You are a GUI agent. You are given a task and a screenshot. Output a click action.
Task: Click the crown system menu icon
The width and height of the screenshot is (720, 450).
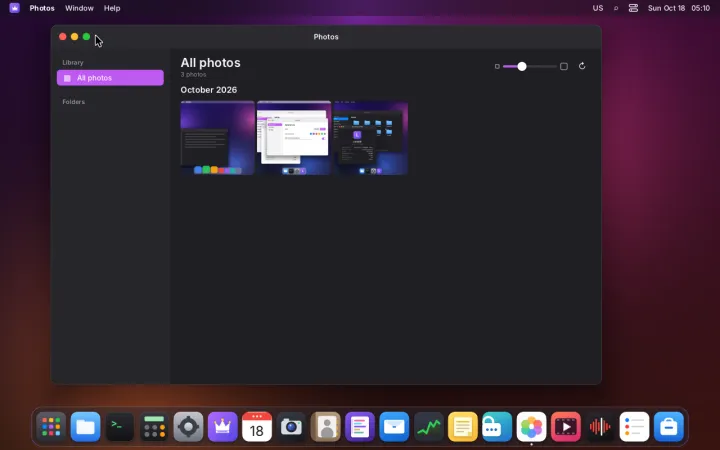tap(15, 8)
